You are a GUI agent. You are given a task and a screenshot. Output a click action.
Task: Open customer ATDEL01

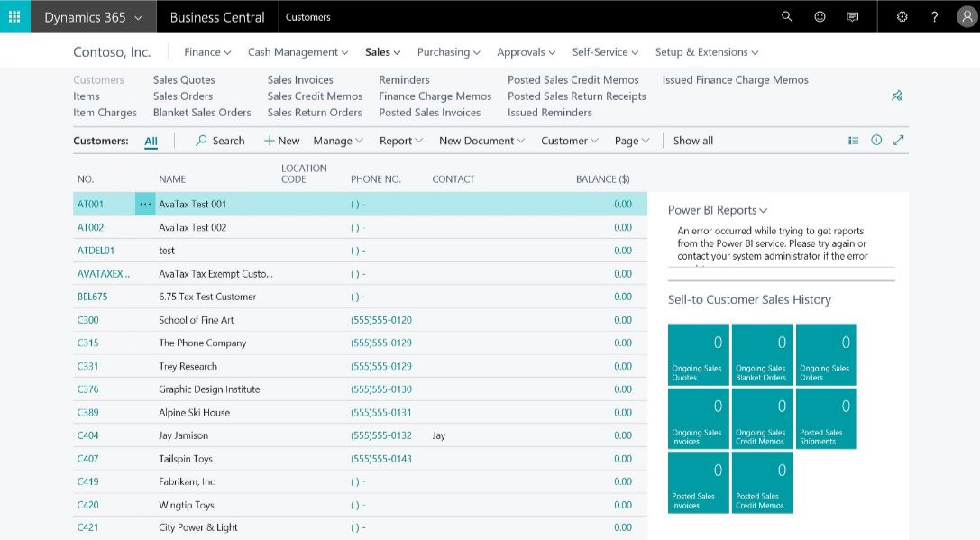click(96, 251)
